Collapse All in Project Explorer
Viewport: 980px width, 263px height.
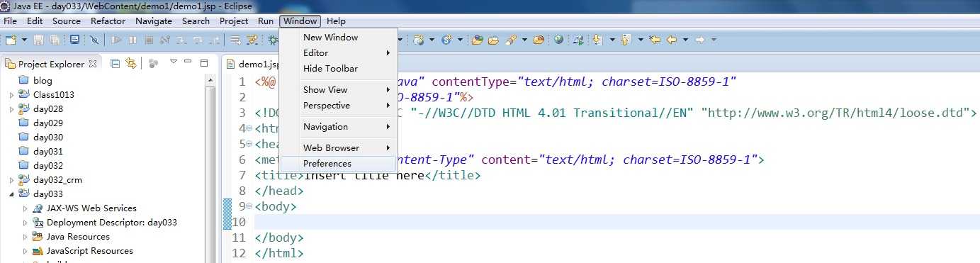click(x=116, y=64)
